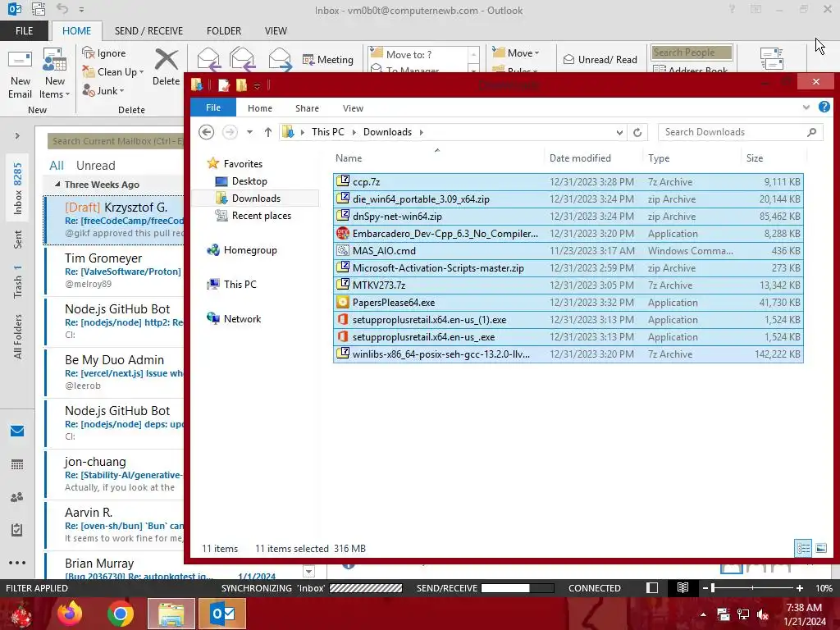Click New Folder icon in Explorer quick access
The image size is (840, 630).
[241, 84]
